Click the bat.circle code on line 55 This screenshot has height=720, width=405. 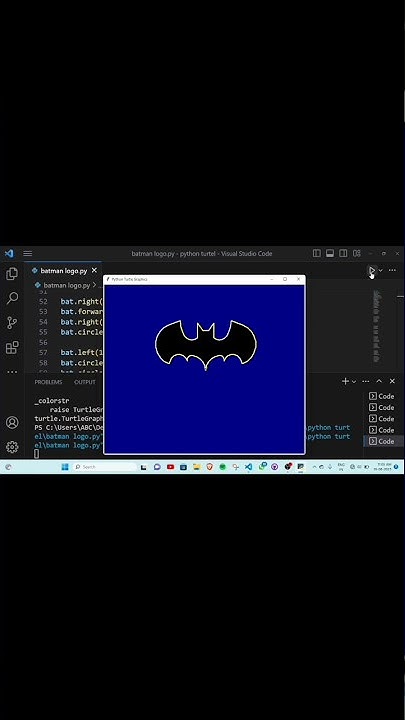tap(82, 332)
